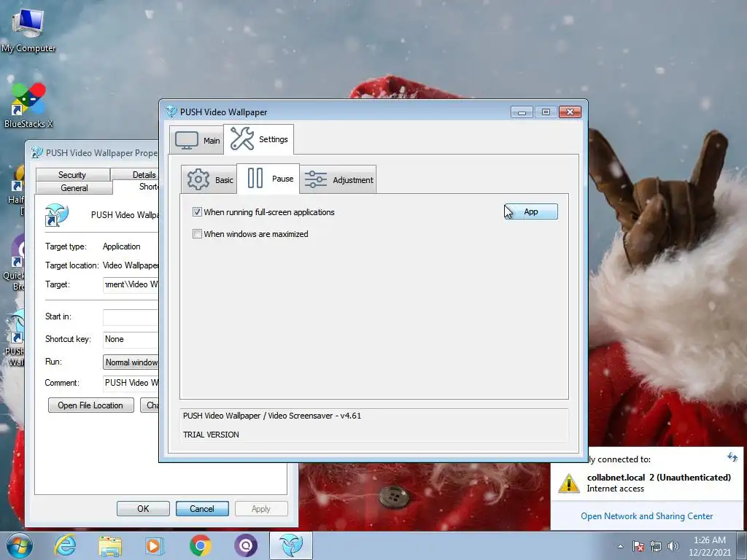Open the Run dropdown showing Normal window
747x560 pixels.
pyautogui.click(x=131, y=362)
